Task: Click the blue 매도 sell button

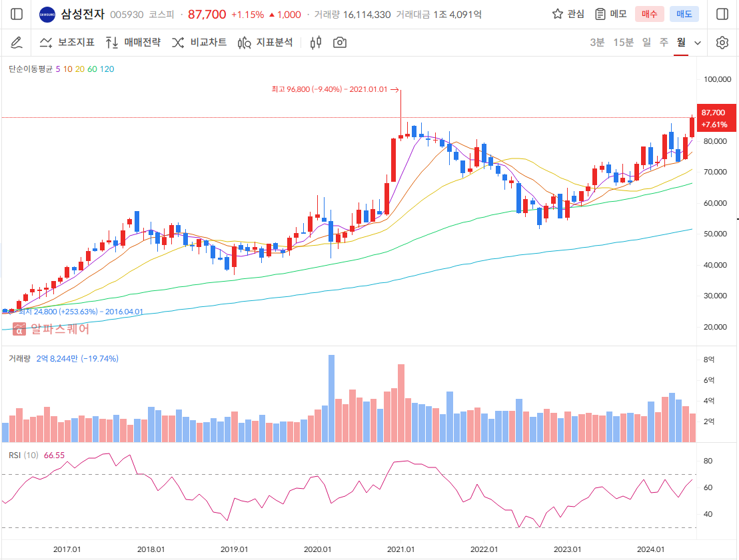Action: [x=684, y=14]
